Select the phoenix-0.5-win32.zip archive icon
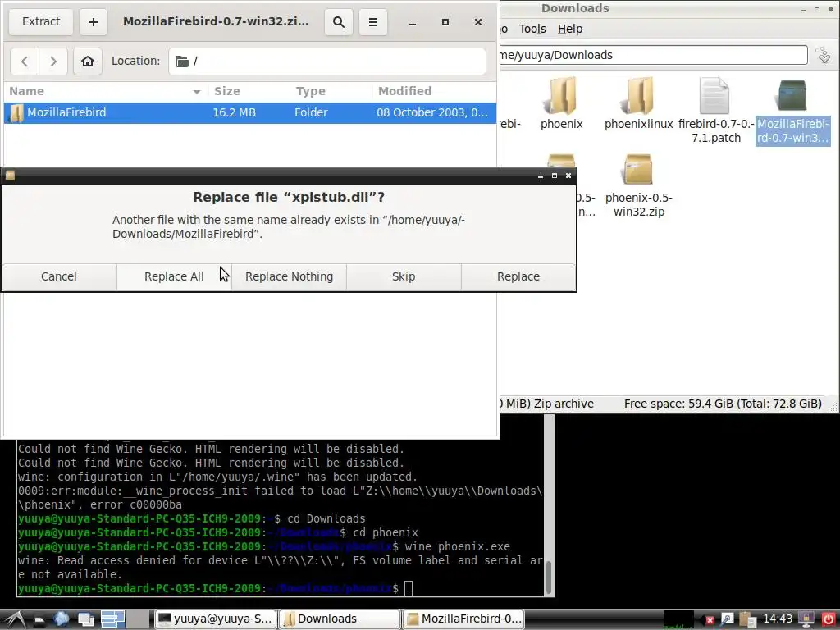The width and height of the screenshot is (840, 630). (638, 171)
